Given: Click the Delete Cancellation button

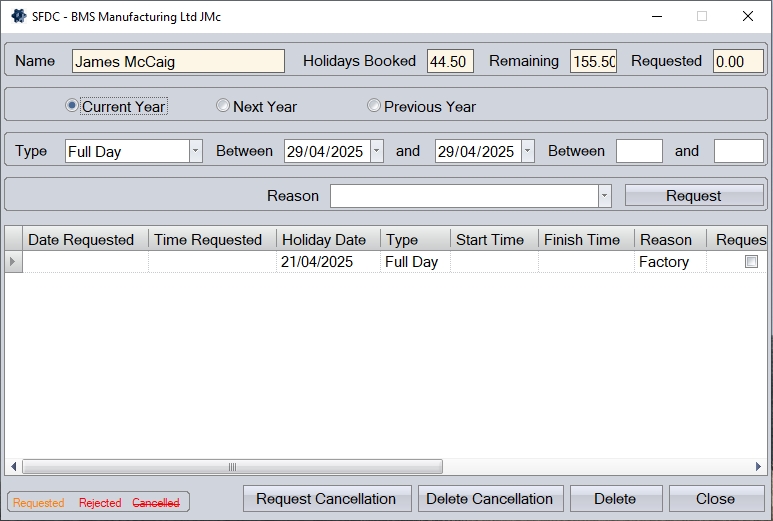Looking at the screenshot, I should [x=491, y=499].
